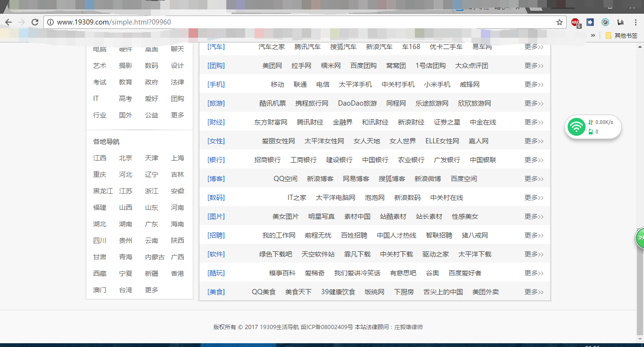644x347 pixels.
Task: Click 更多 next to 公益 in sidebar
Action: [x=178, y=115]
